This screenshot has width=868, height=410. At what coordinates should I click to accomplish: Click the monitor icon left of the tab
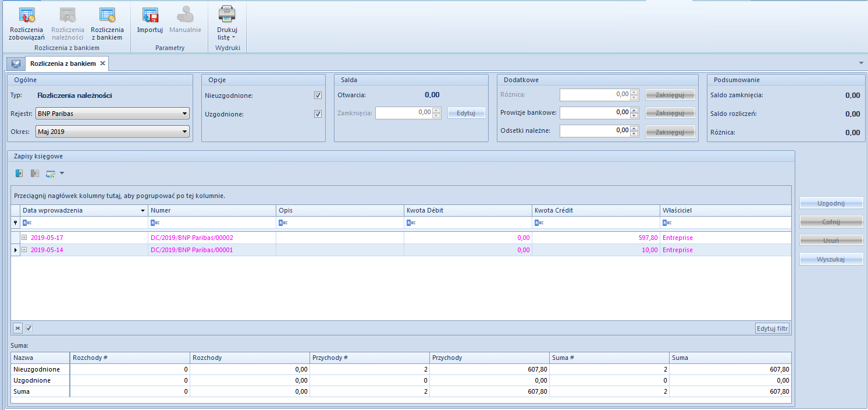(x=16, y=63)
